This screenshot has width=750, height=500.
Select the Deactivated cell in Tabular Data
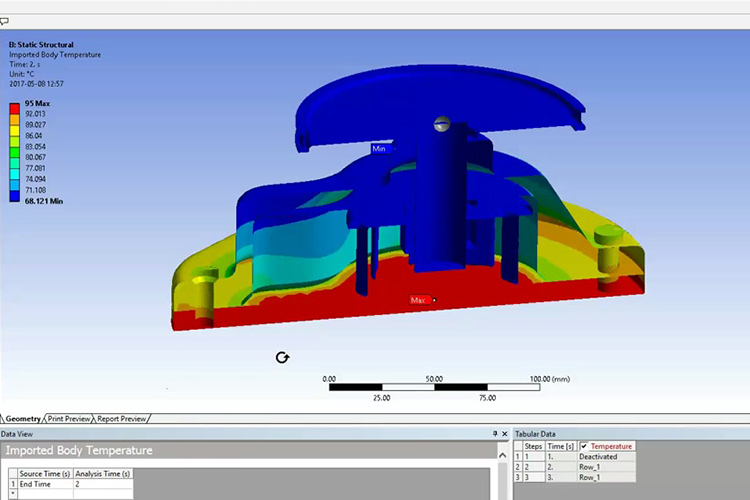click(597, 457)
